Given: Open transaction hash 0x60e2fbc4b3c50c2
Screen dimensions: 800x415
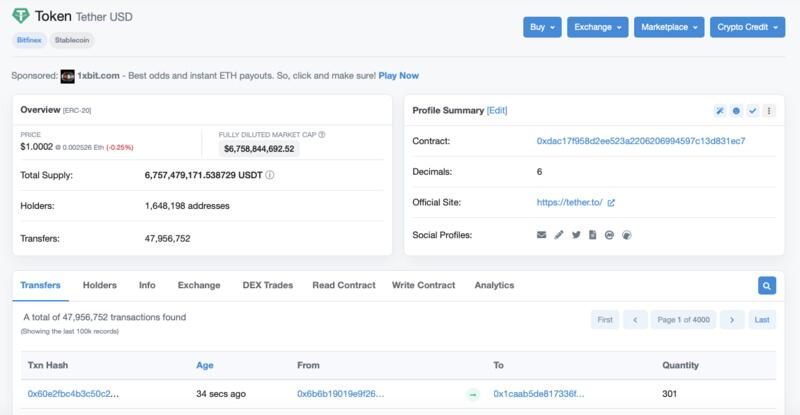Looking at the screenshot, I should [73, 394].
